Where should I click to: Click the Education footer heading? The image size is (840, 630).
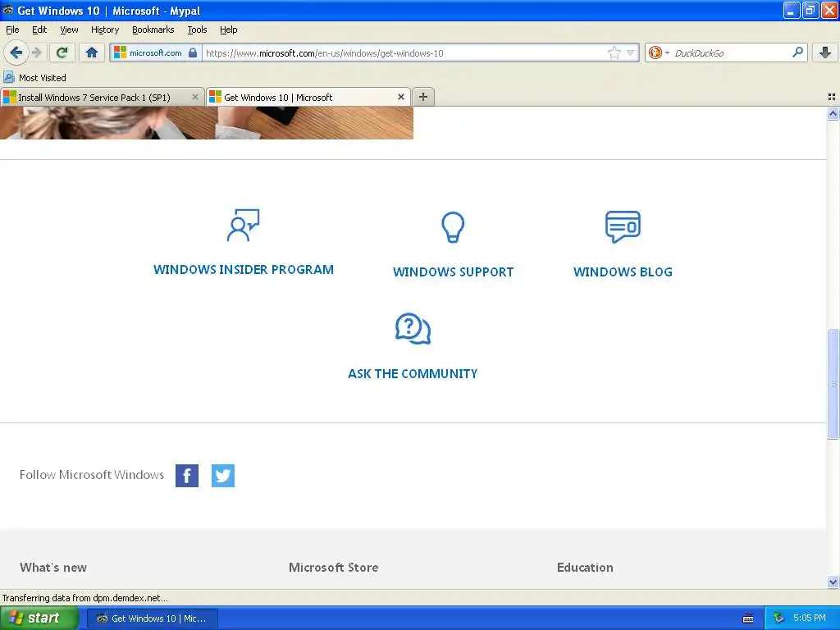click(585, 568)
